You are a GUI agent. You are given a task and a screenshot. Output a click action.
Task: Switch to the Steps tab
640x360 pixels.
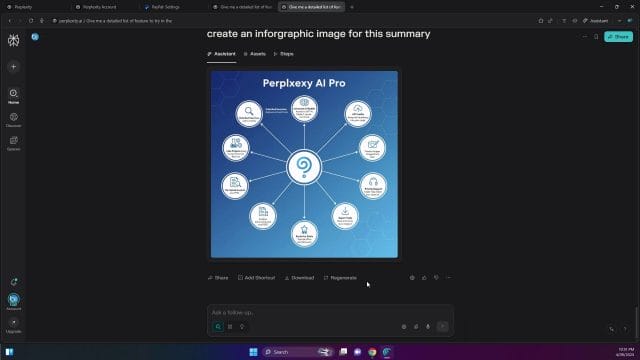pos(283,54)
